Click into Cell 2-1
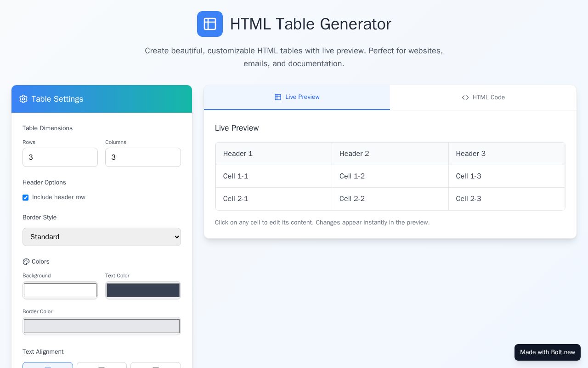 click(274, 199)
